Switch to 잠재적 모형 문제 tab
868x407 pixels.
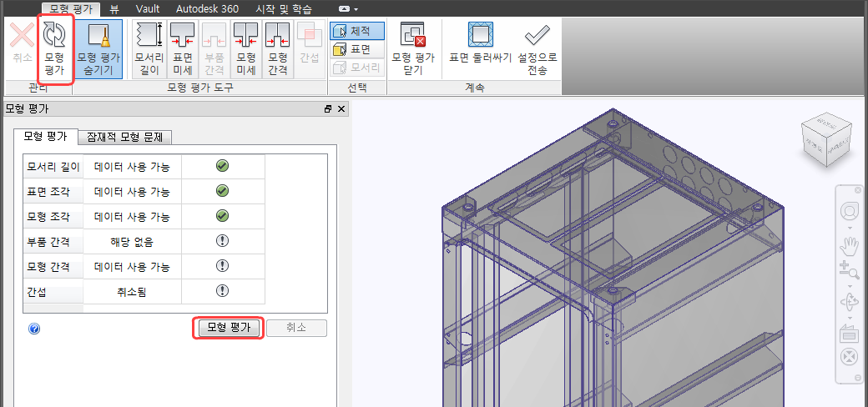pos(125,137)
